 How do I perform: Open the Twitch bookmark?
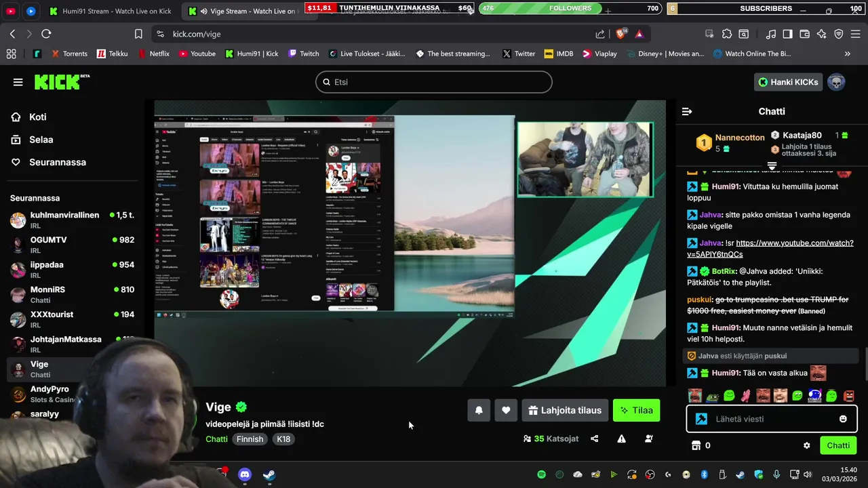coord(303,54)
